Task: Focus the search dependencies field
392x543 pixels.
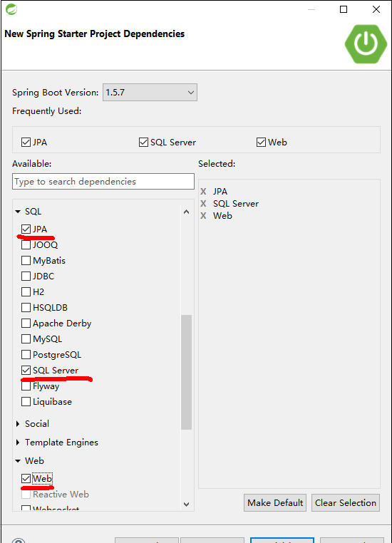Action: 103,182
